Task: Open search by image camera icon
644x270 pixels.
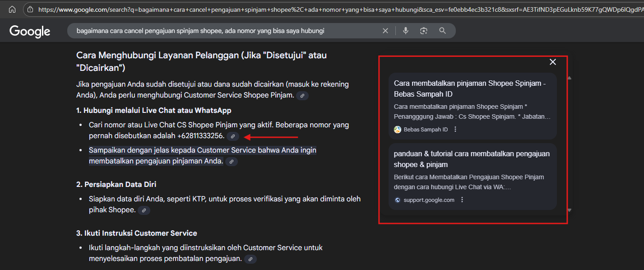Action: pyautogui.click(x=424, y=31)
